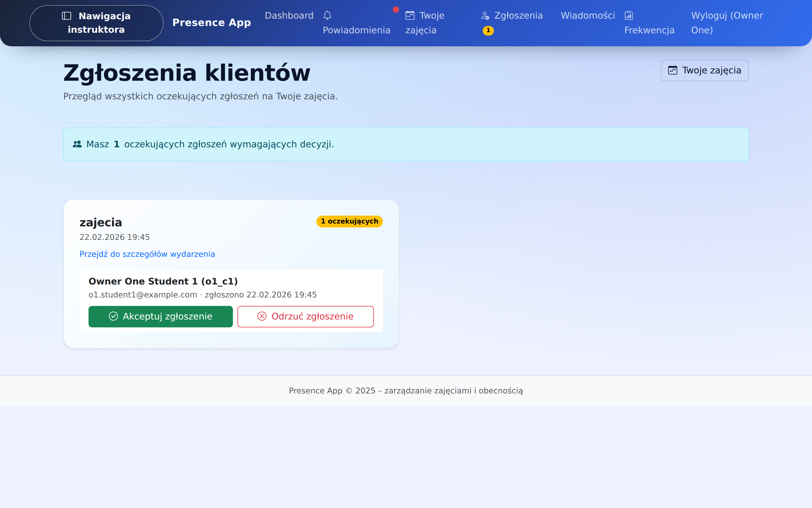Open the Presence App home link
Viewport: 812px width, 508px height.
pyautogui.click(x=211, y=23)
